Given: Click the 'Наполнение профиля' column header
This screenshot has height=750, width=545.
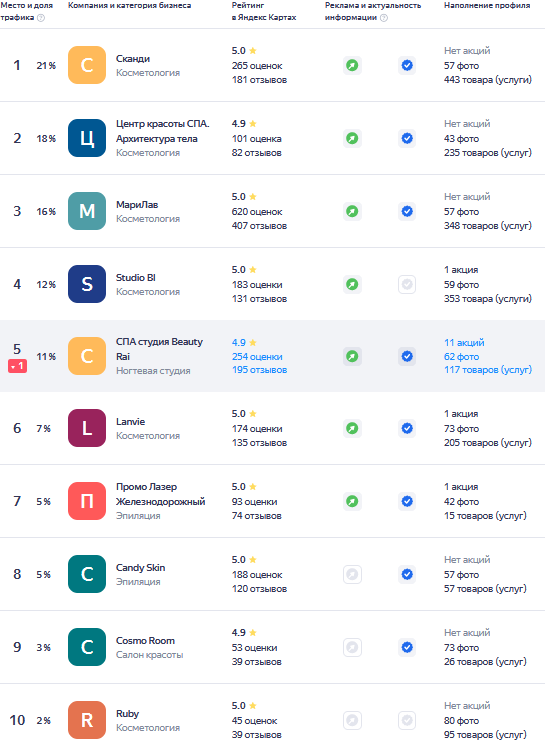Looking at the screenshot, I should point(487,5).
